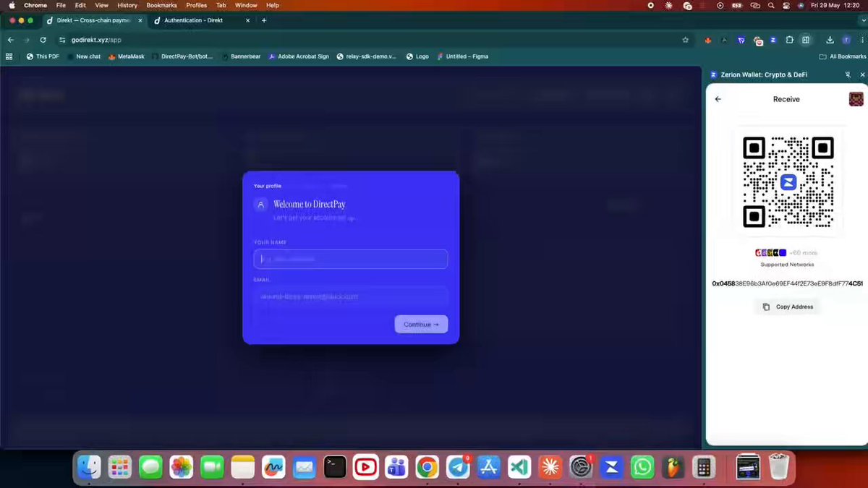Image resolution: width=868 pixels, height=488 pixels.
Task: Open Control Center in menu bar
Action: click(786, 5)
